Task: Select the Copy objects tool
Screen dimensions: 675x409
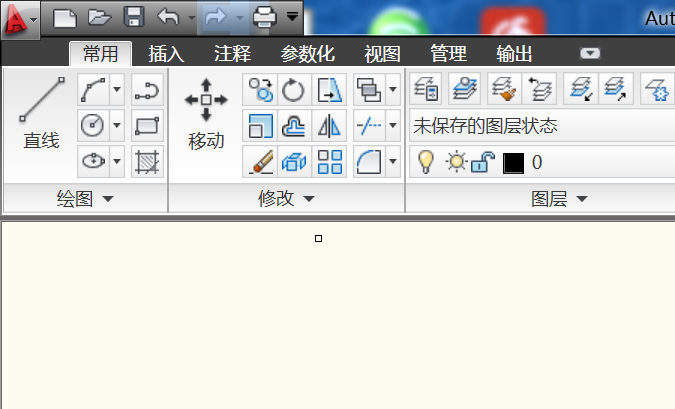Action: (x=260, y=90)
